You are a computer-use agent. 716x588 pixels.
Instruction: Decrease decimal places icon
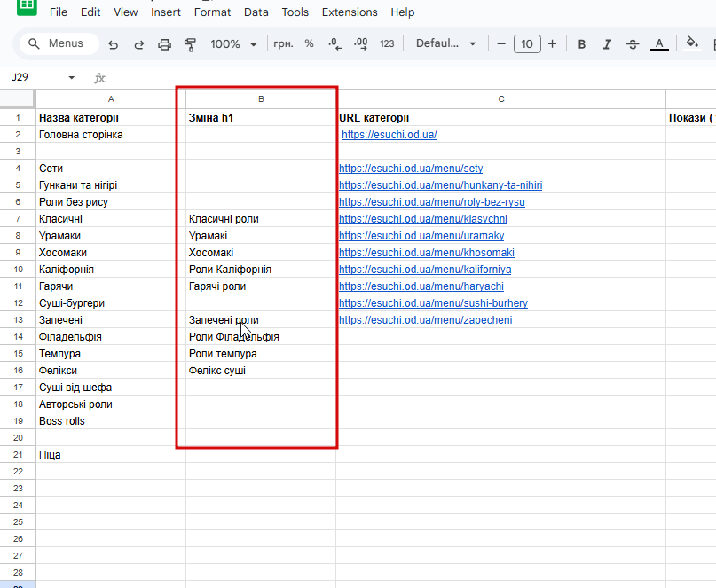pos(334,43)
